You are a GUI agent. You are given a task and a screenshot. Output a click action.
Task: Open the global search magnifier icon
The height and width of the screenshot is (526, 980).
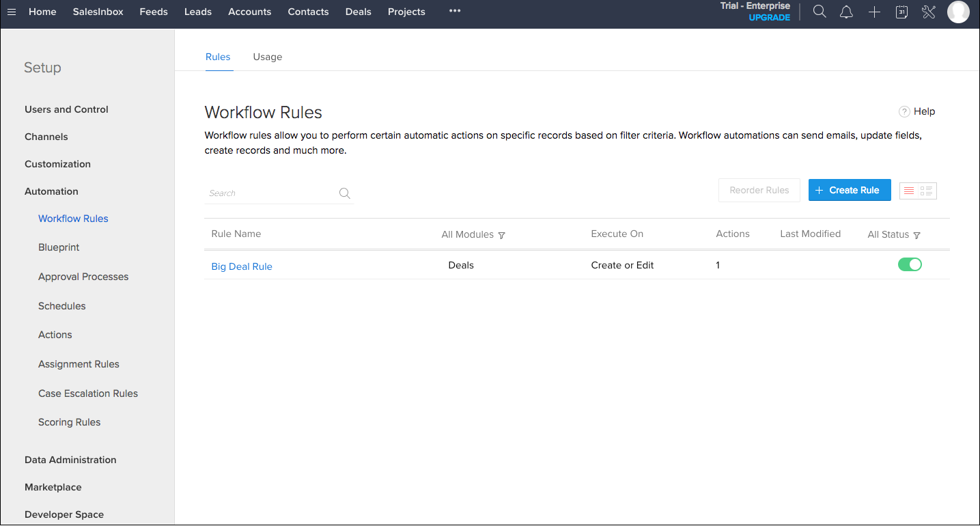tap(819, 12)
